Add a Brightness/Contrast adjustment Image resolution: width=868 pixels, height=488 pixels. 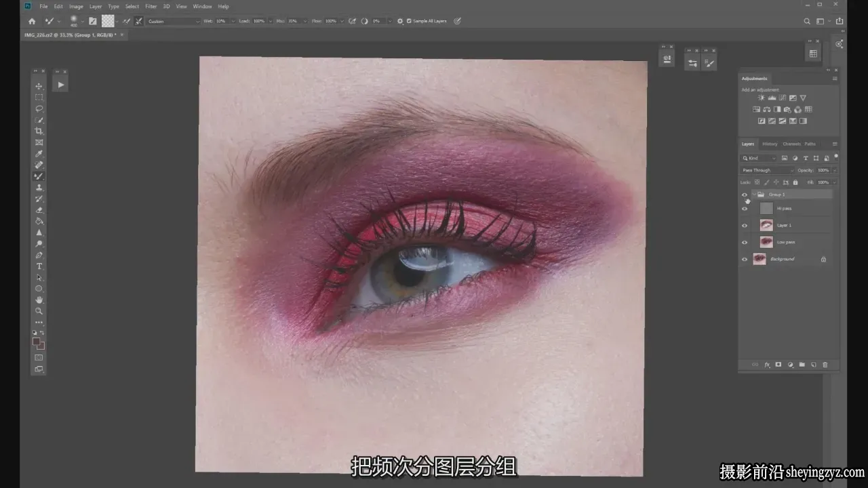[761, 98]
